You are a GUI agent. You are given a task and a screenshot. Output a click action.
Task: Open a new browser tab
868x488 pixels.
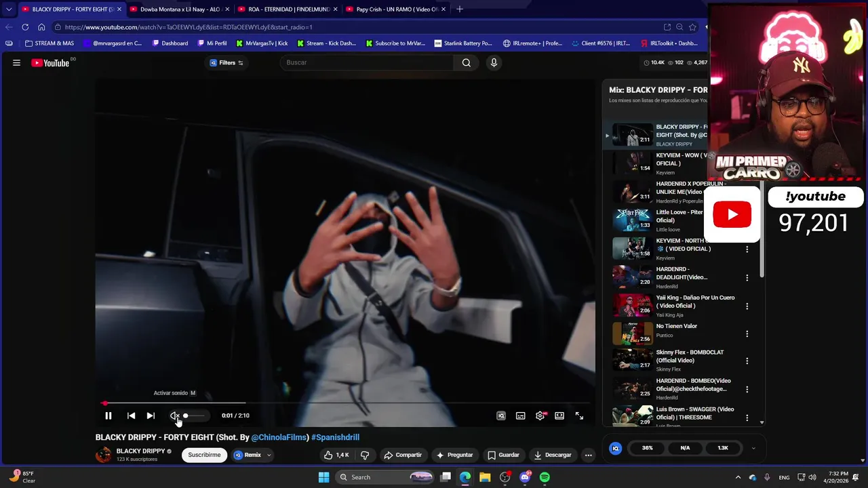[460, 9]
